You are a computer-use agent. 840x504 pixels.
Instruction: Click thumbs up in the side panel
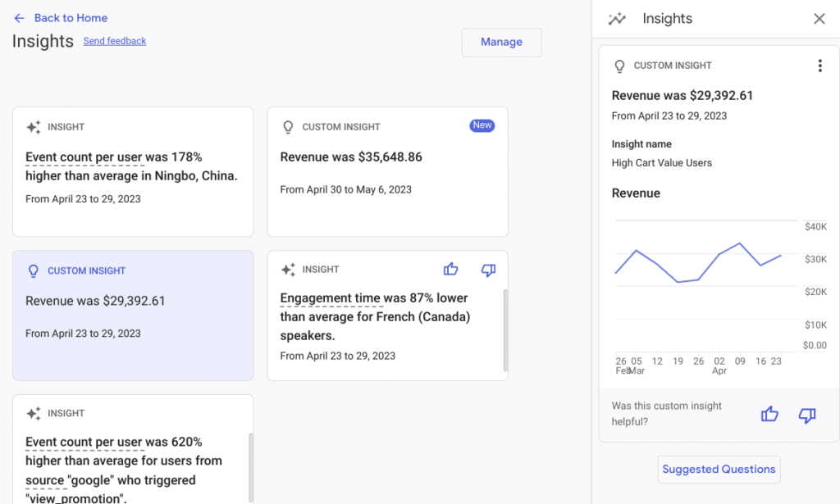(x=769, y=415)
